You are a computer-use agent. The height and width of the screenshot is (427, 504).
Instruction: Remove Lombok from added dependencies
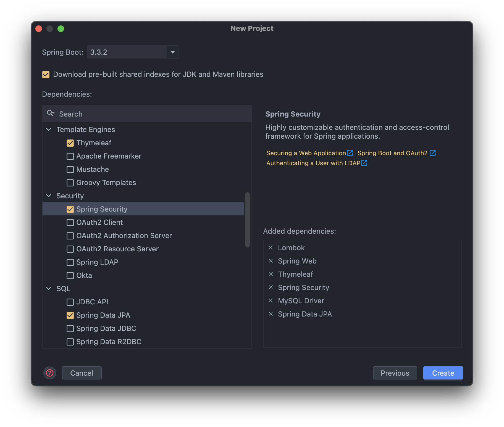[x=271, y=247]
